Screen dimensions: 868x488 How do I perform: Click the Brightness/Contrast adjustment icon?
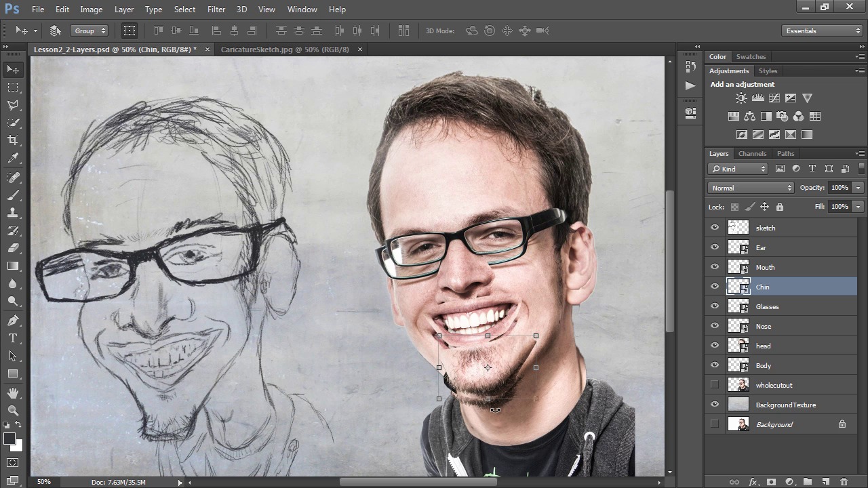click(x=741, y=98)
